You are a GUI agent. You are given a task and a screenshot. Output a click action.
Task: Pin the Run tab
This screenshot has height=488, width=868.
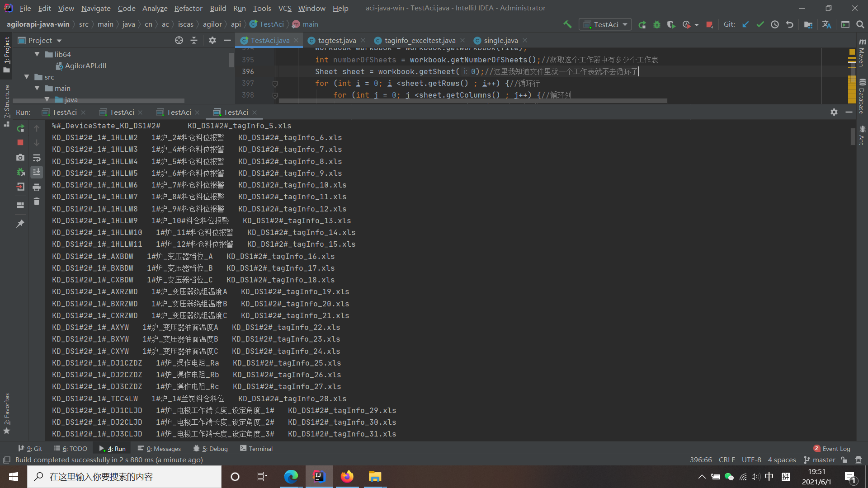click(x=20, y=223)
